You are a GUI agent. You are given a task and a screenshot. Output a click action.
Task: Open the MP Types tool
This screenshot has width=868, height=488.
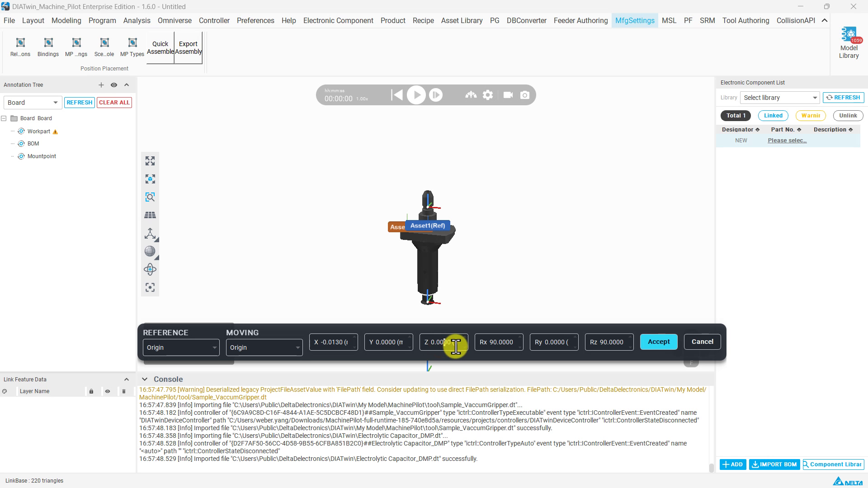[132, 47]
